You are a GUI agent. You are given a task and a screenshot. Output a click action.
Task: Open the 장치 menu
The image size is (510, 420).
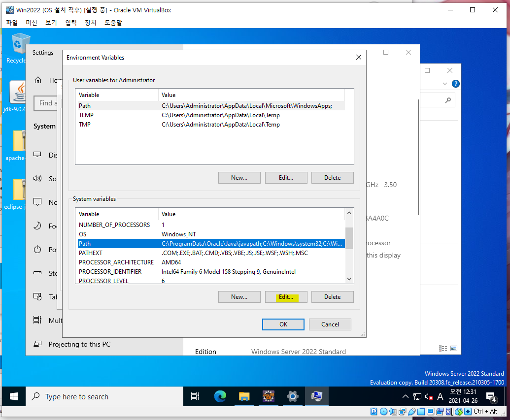pyautogui.click(x=91, y=23)
